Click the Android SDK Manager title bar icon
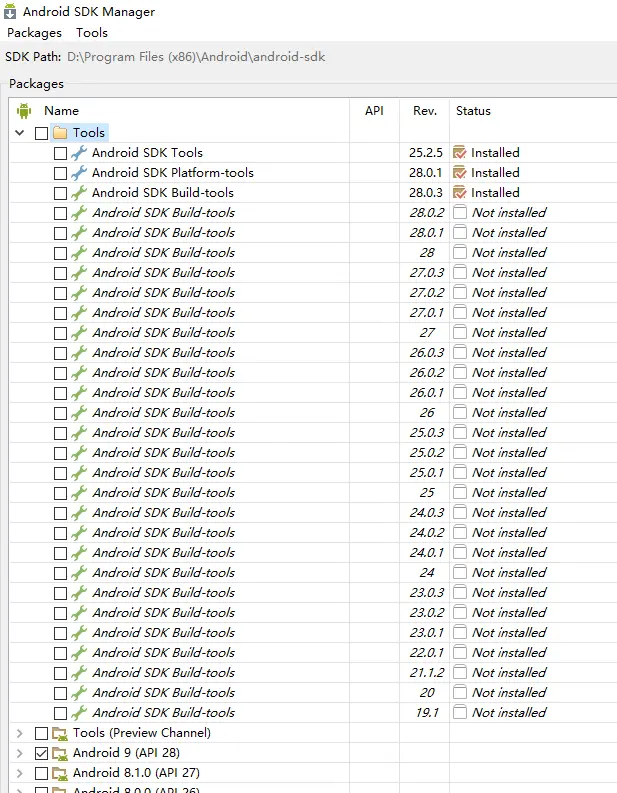617x793 pixels. pyautogui.click(x=10, y=11)
